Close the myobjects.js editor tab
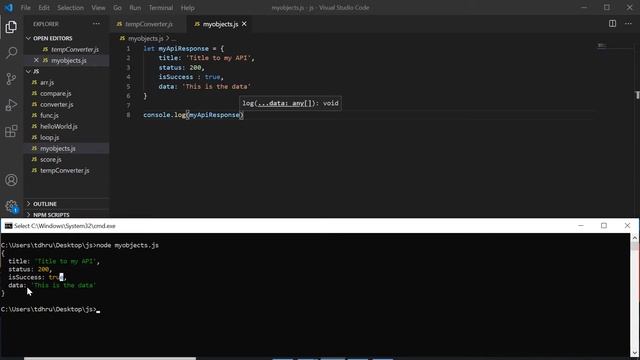Image resolution: width=640 pixels, height=360 pixels. [x=244, y=24]
